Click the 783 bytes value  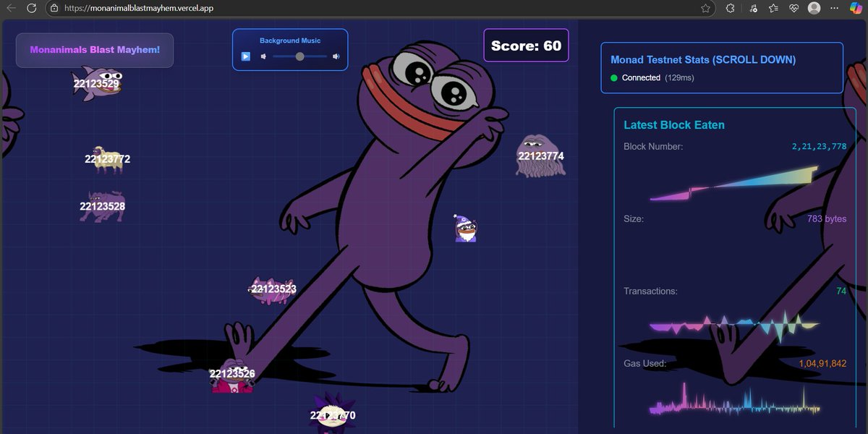826,218
